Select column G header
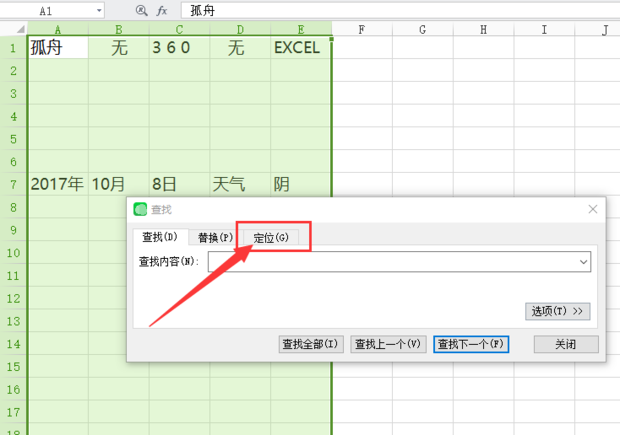The image size is (620, 435). [x=422, y=30]
